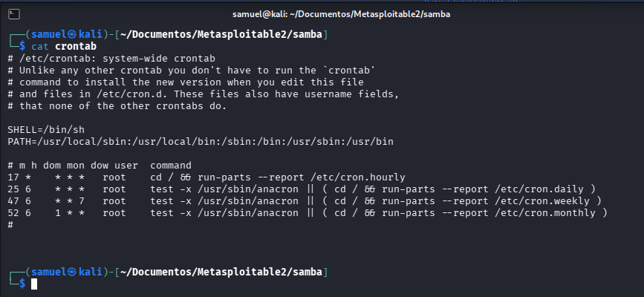Click the 'samuel' username in the first prompt
644x297 pixels.
(47, 34)
